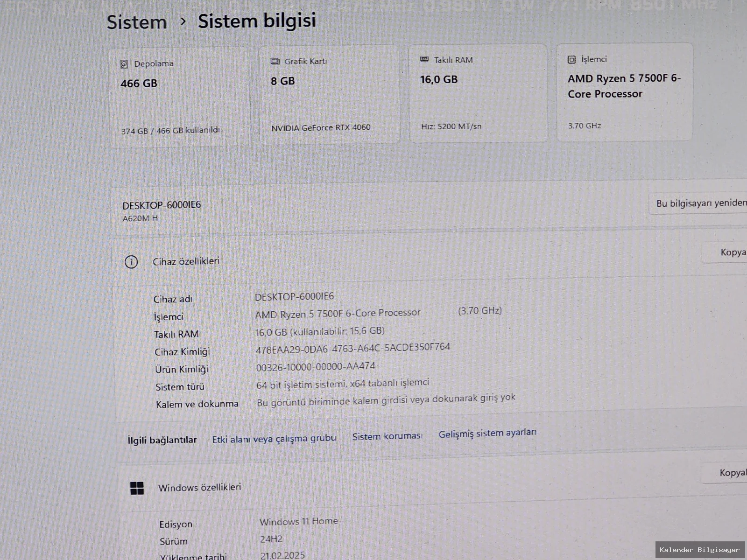Screen dimensions: 747x560
Task: Select the Cihaz adı value DESKTOP-6000IE6
Action: pyautogui.click(x=294, y=296)
